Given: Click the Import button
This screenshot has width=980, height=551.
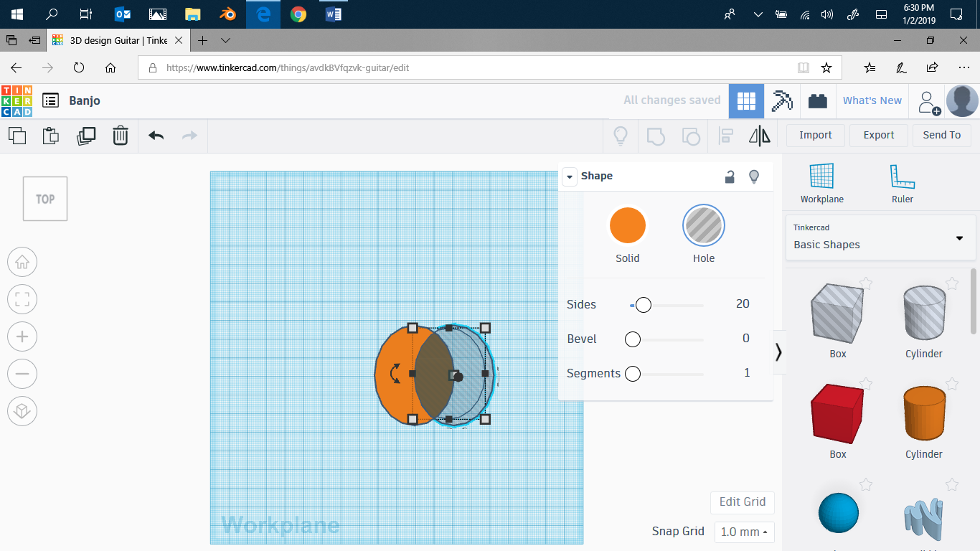Looking at the screenshot, I should [x=816, y=135].
